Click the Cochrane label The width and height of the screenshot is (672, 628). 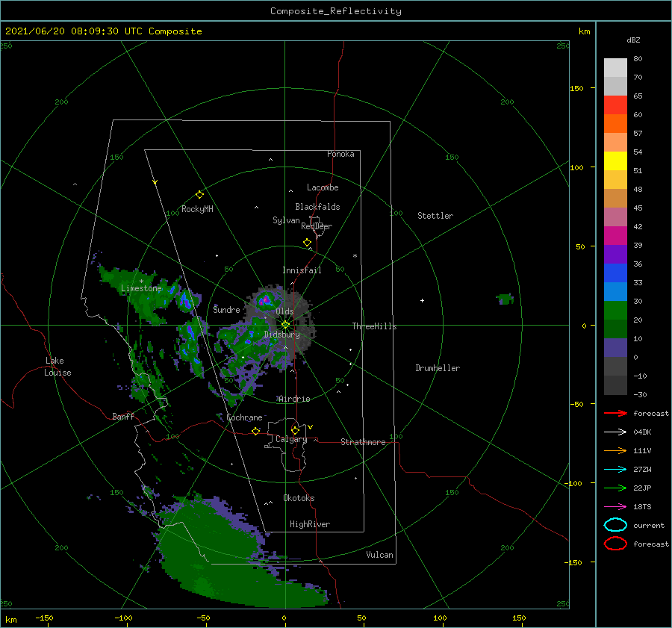point(244,417)
